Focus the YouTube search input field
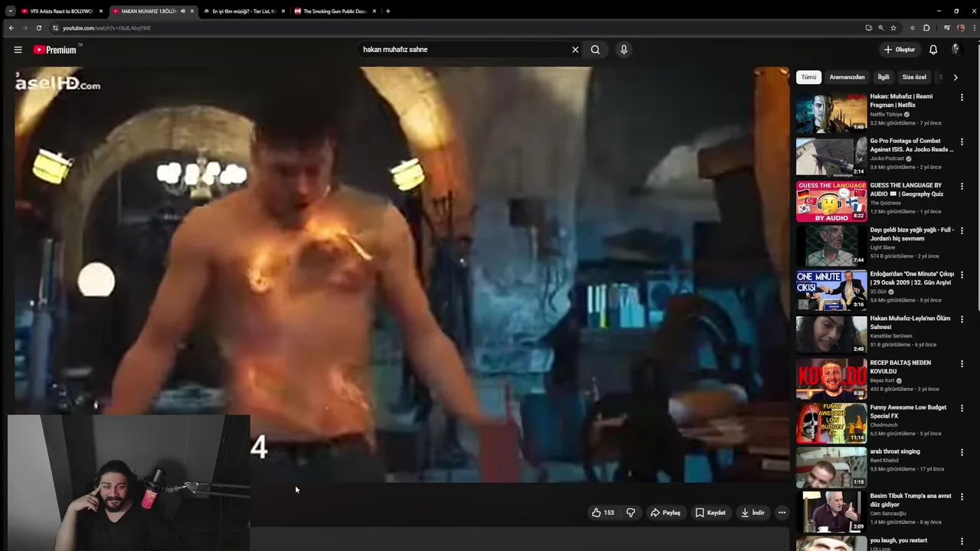 click(463, 50)
